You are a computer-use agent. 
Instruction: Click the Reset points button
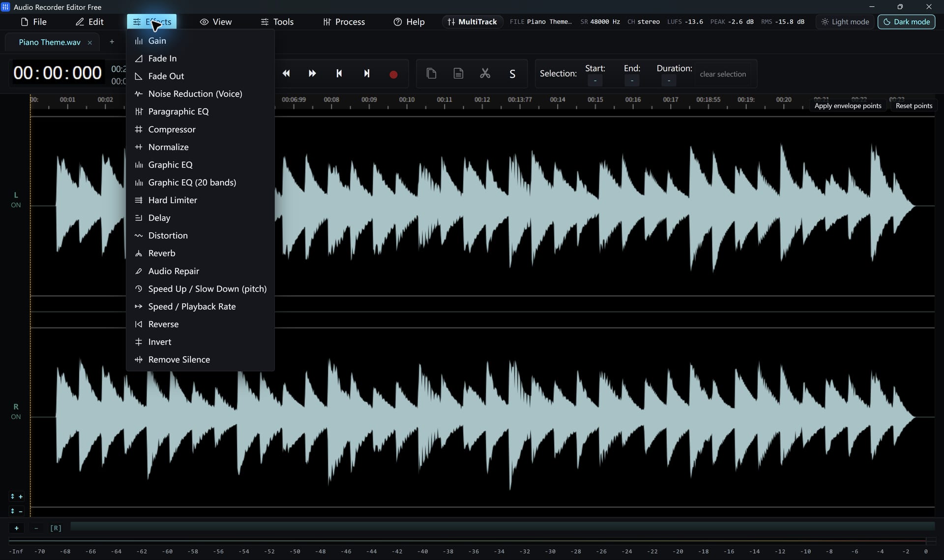click(x=914, y=106)
